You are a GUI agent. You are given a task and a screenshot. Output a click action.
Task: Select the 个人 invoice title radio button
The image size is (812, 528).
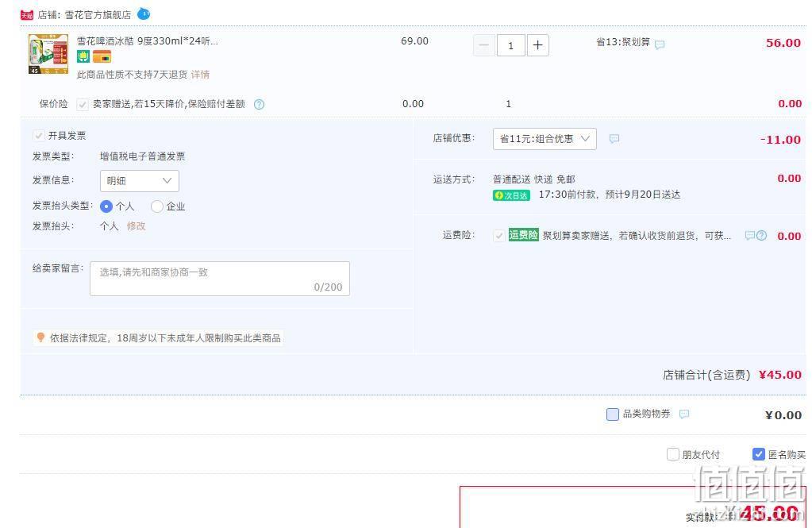tap(106, 206)
